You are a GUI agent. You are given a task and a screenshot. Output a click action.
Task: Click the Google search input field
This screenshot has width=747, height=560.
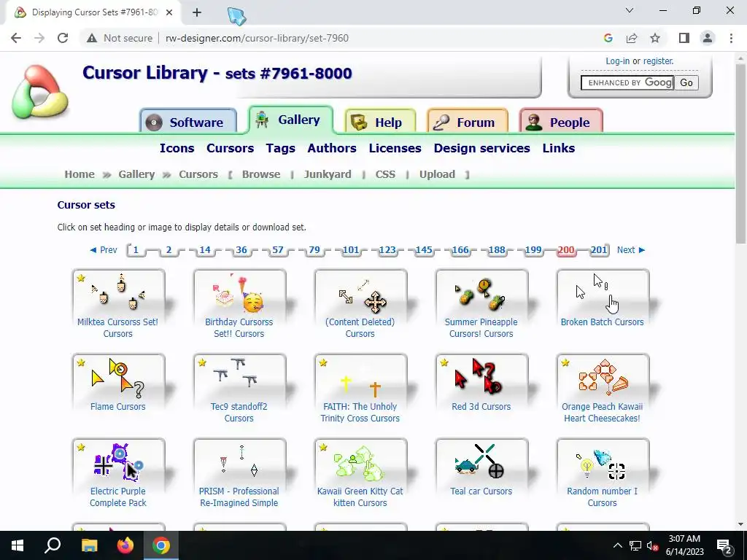(x=627, y=82)
